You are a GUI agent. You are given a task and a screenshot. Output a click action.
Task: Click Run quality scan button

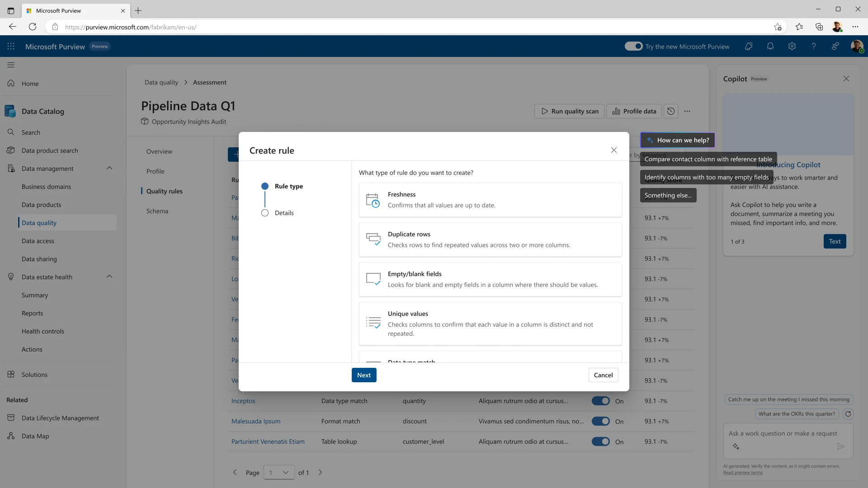coord(569,111)
